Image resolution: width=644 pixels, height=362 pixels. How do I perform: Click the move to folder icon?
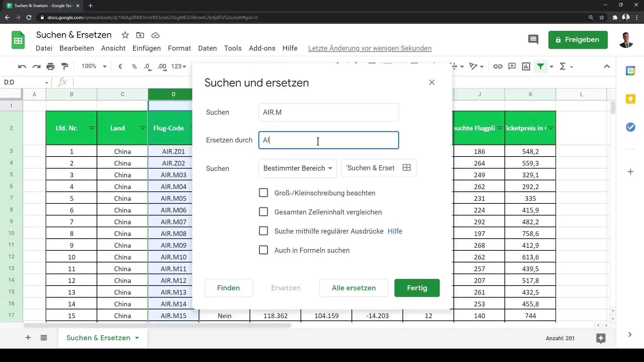click(140, 35)
